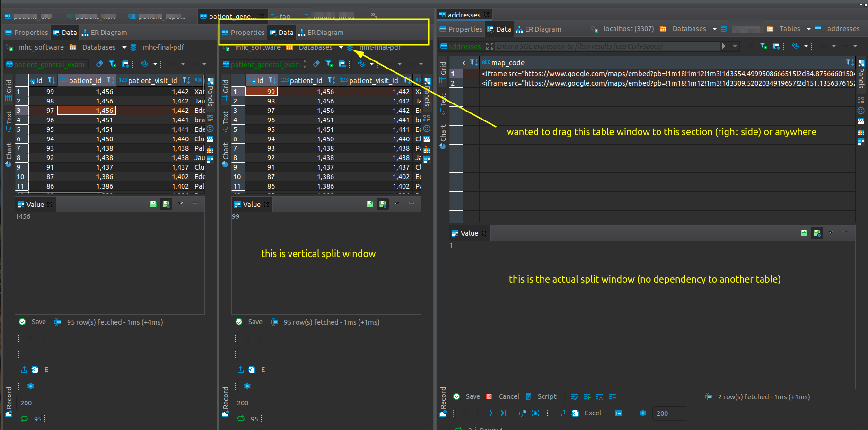Click Add row icon in addresses bottom toolbar

click(x=587, y=397)
